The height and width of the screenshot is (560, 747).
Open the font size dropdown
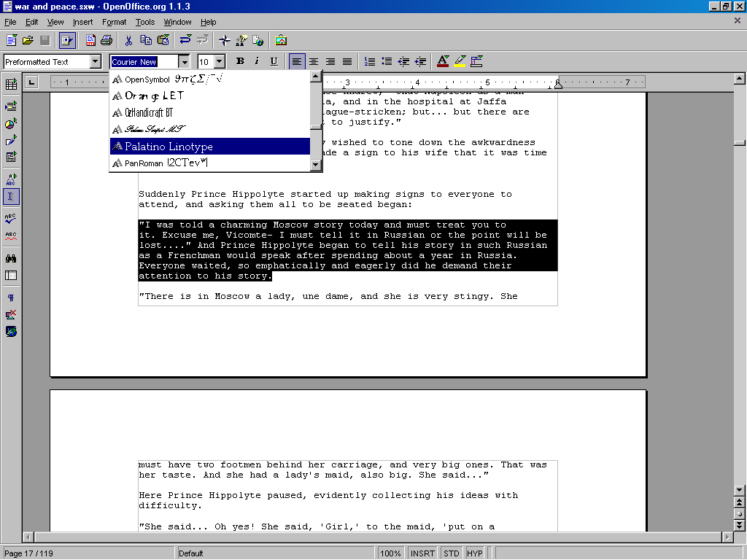[x=219, y=62]
